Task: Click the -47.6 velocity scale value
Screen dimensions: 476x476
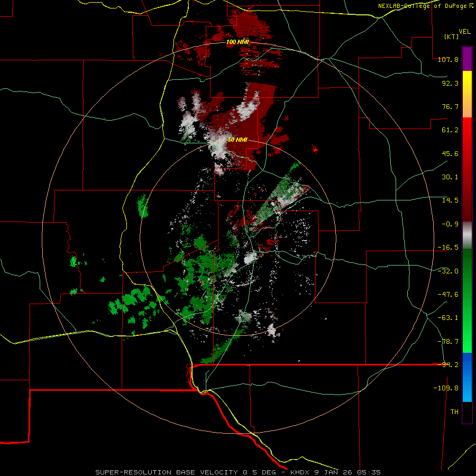Action: 448,295
